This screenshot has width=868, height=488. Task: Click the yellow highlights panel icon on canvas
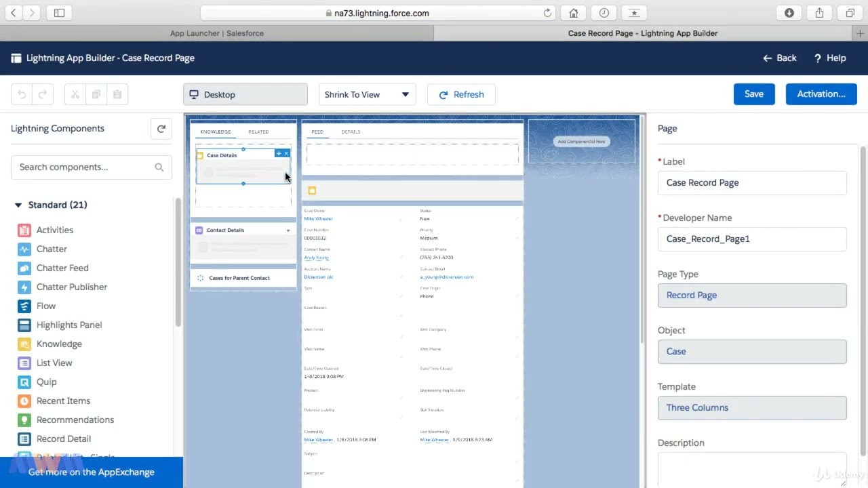click(x=312, y=191)
